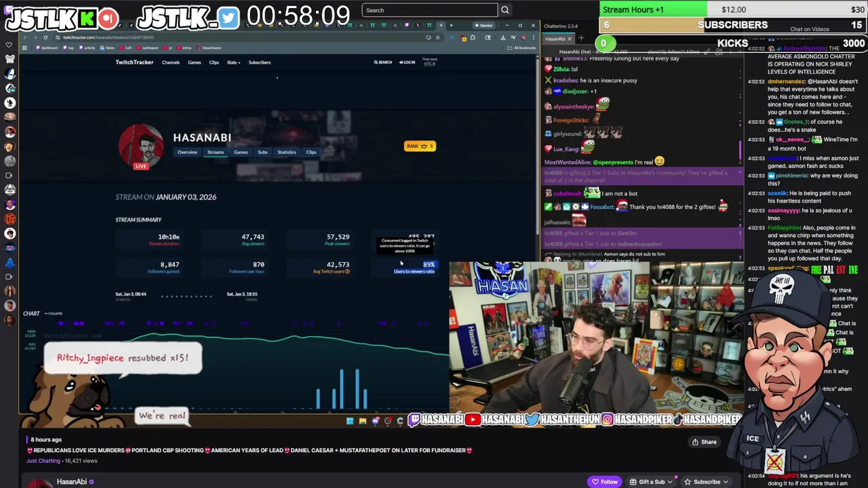Expand the Stats dropdown menu

(233, 62)
